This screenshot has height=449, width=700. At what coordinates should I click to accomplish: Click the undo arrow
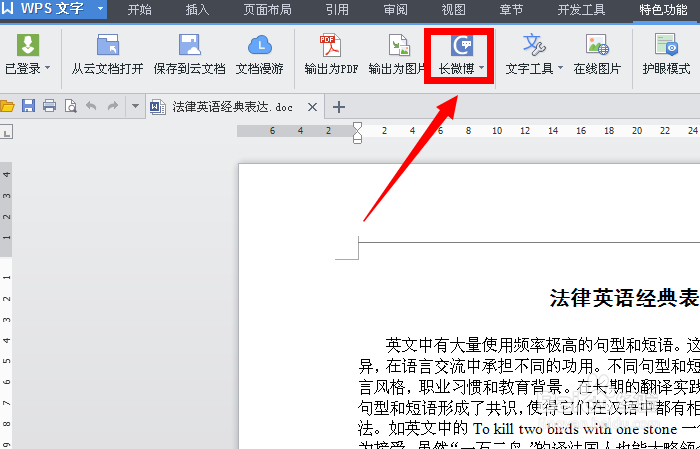[x=91, y=106]
